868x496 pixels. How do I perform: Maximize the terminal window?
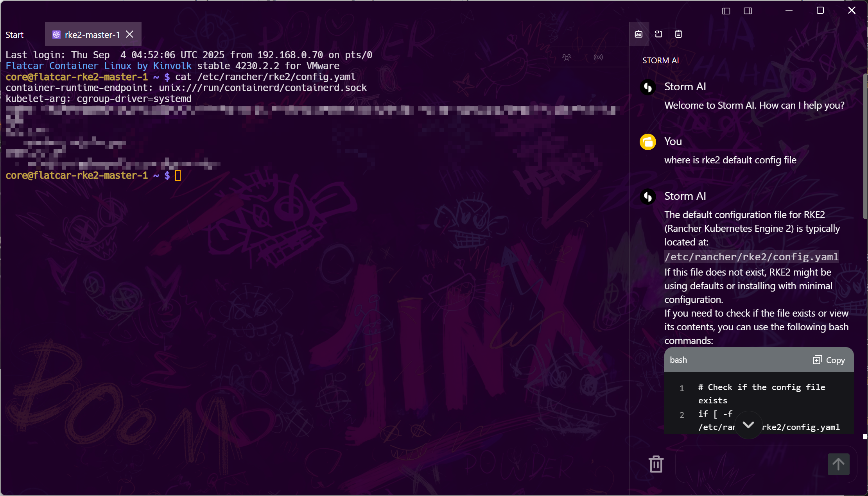820,11
